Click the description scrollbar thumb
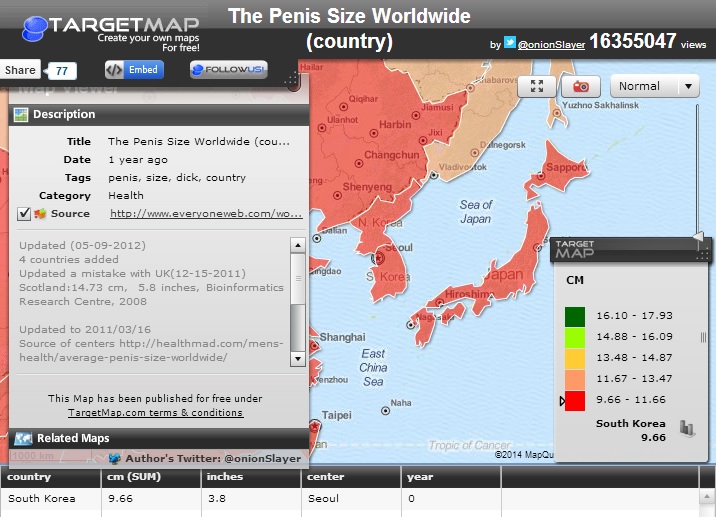The image size is (716, 517). (298, 279)
